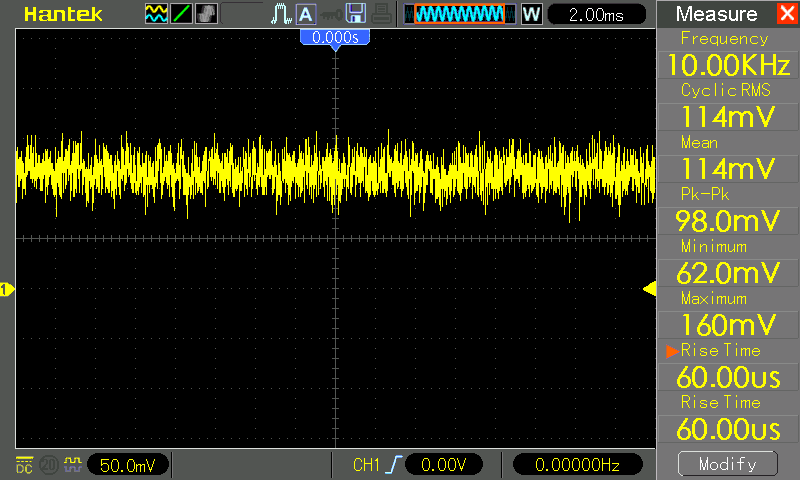Image resolution: width=800 pixels, height=480 pixels.
Task: Click the orange selection arrow beside Rise Time
Action: [x=672, y=351]
